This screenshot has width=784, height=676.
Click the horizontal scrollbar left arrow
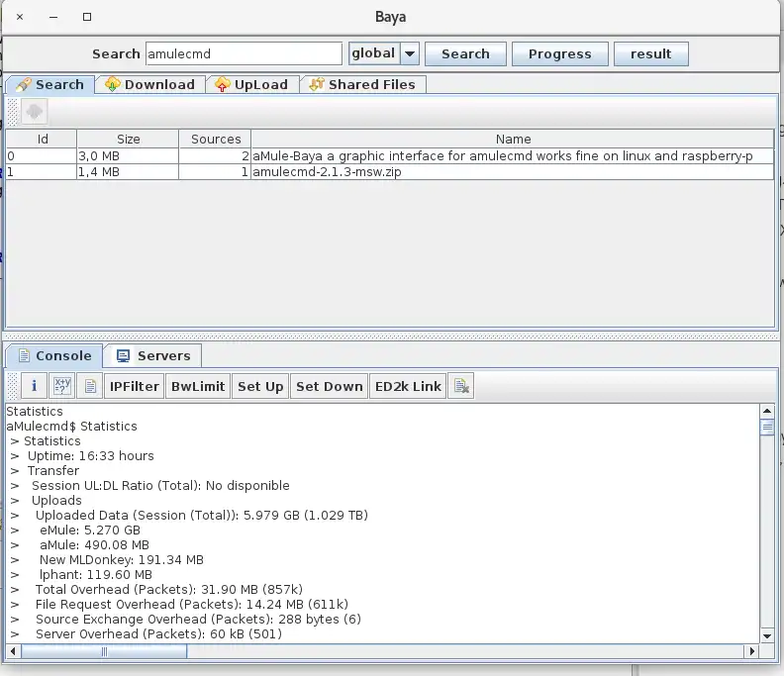[x=13, y=651]
